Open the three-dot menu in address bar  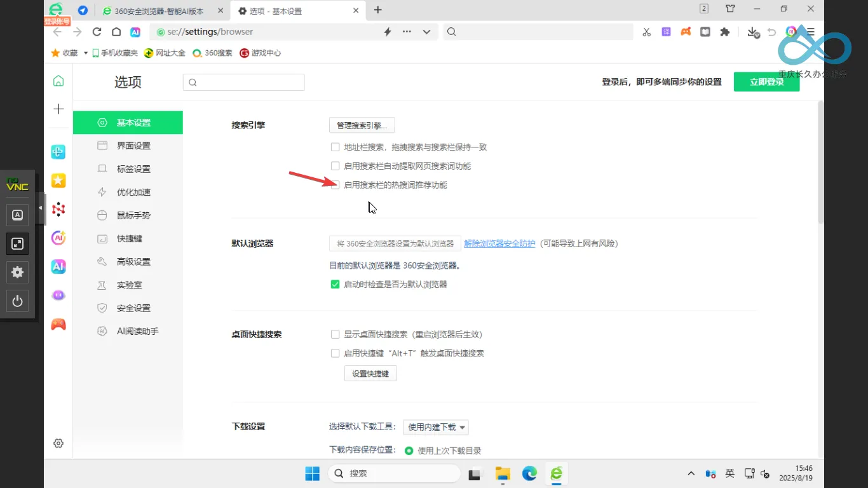407,32
